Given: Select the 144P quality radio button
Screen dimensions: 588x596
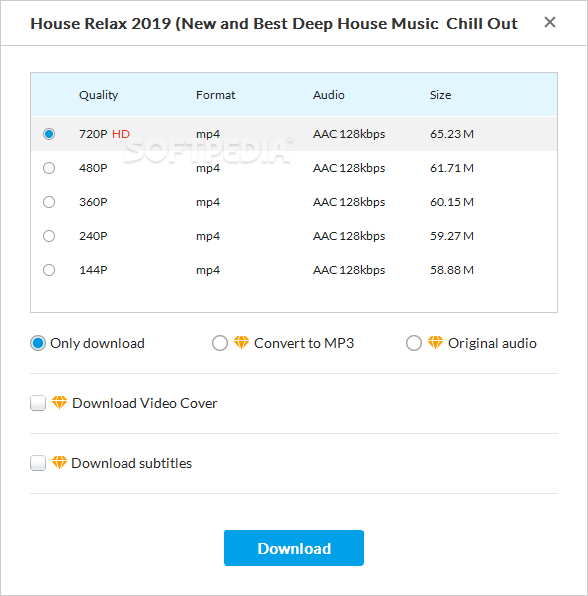Looking at the screenshot, I should tap(49, 270).
